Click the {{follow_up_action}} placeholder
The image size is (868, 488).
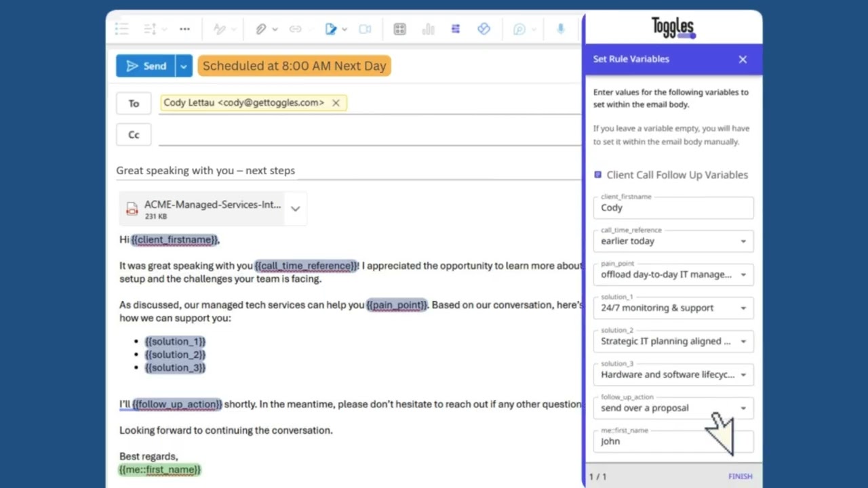[178, 405]
